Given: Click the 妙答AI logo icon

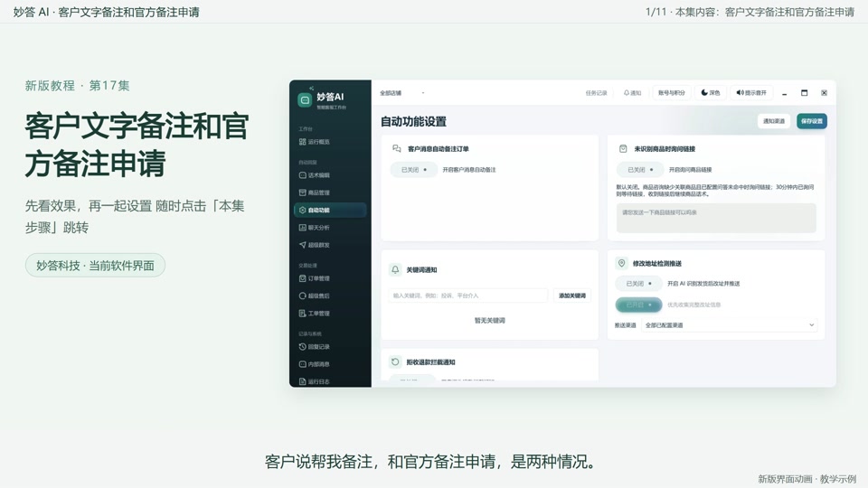Looking at the screenshot, I should click(x=305, y=100).
